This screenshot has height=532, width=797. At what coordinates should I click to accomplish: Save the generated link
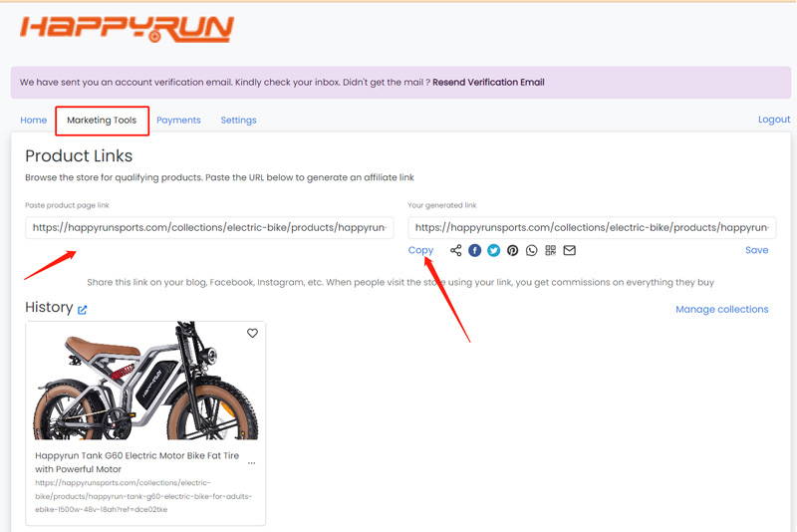pos(756,250)
